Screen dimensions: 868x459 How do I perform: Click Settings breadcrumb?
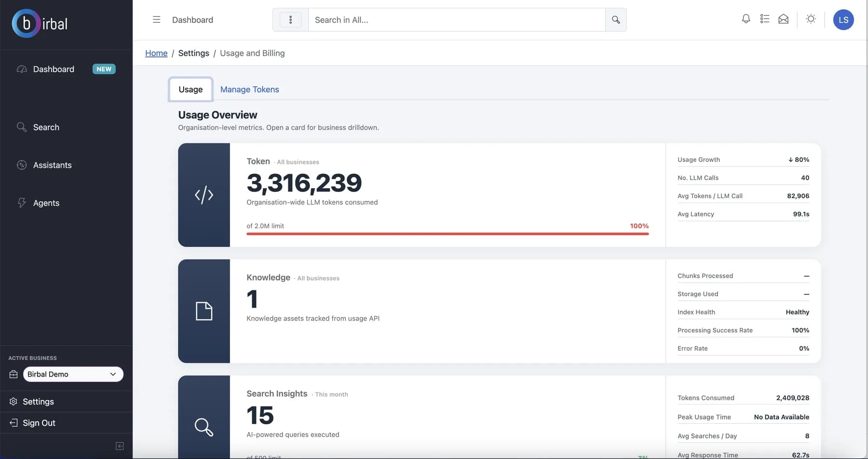tap(194, 53)
